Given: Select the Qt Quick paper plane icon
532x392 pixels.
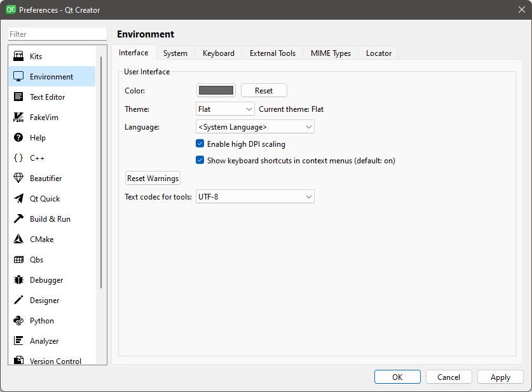Looking at the screenshot, I should click(18, 198).
